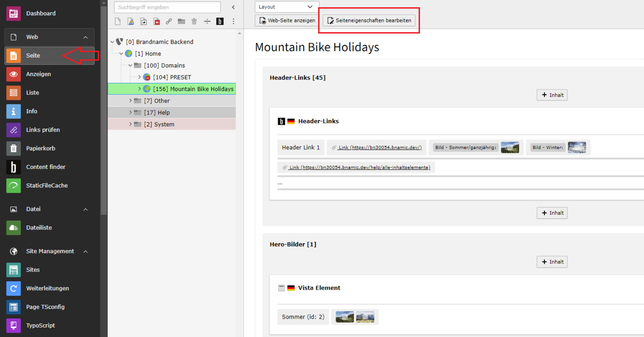This screenshot has height=337, width=644.
Task: Open the StaticFileCache module
Action: tap(47, 185)
